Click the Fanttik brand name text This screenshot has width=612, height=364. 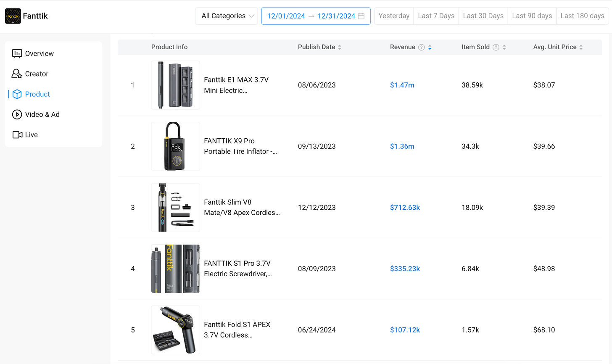(x=35, y=16)
